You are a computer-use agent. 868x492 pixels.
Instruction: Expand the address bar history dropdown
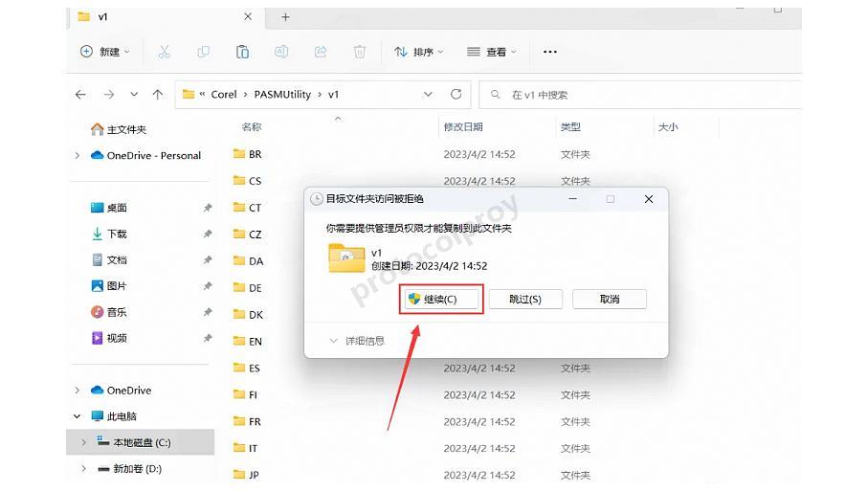coord(428,95)
